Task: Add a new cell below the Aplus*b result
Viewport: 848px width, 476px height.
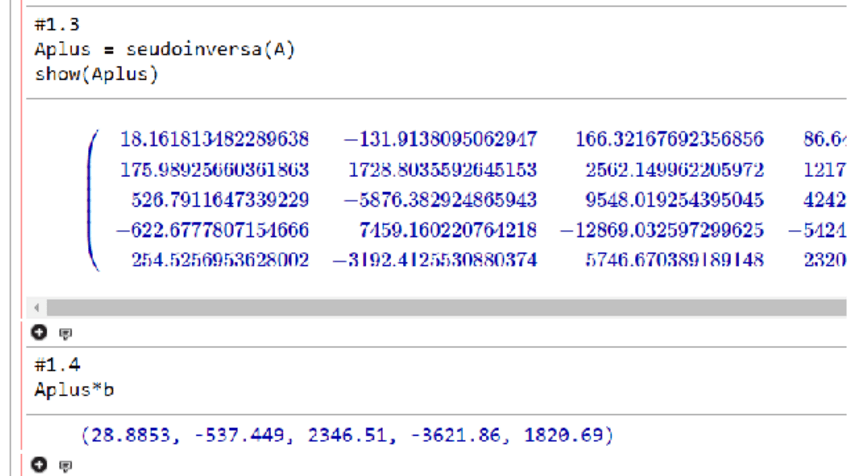Action: 40,464
